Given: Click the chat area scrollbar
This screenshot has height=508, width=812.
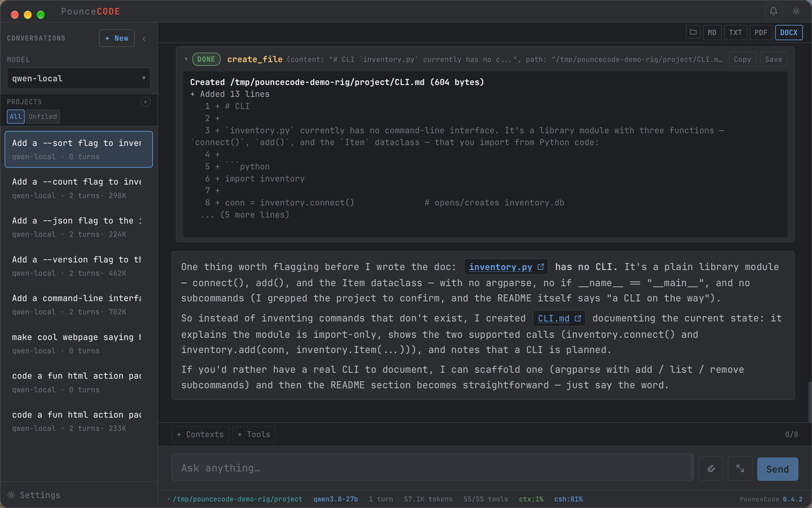Looking at the screenshot, I should [809, 401].
